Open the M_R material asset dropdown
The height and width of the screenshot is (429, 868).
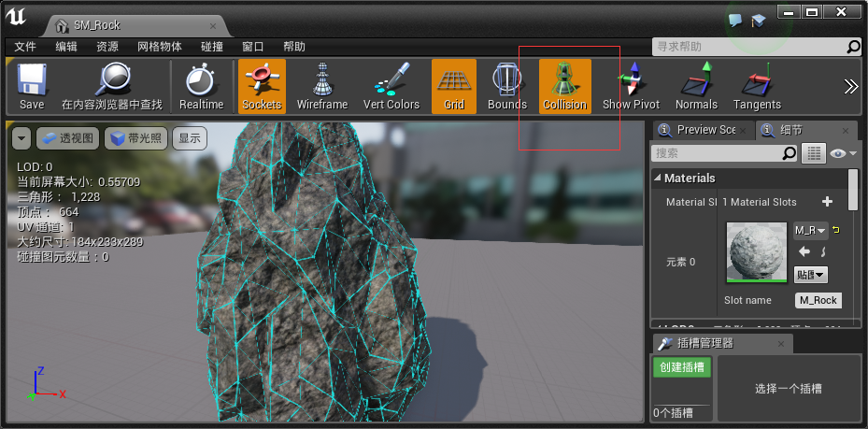810,230
